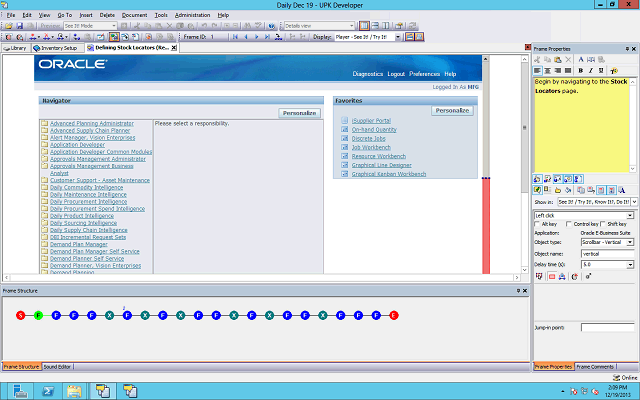Open Server Manager from the taskbar
This screenshot has width=640, height=400.
point(18,391)
